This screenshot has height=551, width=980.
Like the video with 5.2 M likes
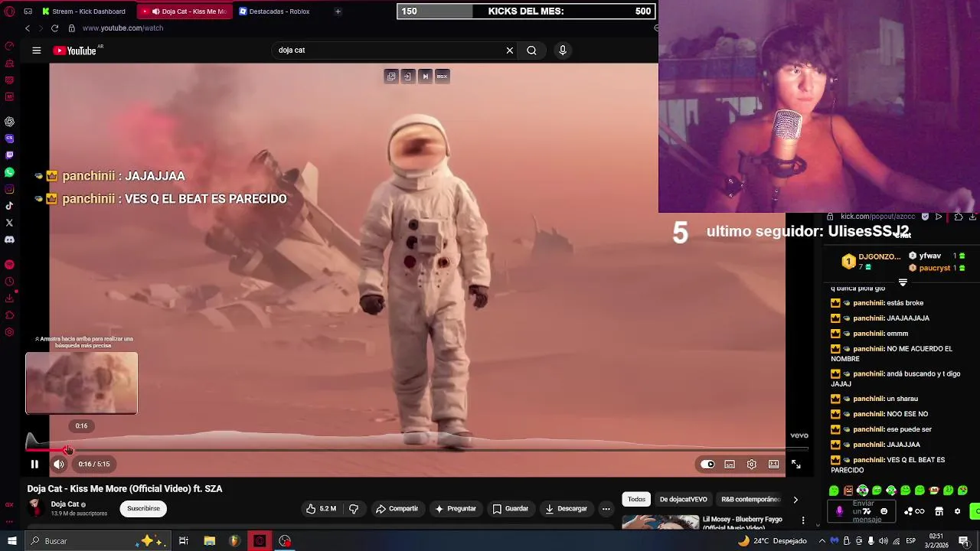click(322, 509)
